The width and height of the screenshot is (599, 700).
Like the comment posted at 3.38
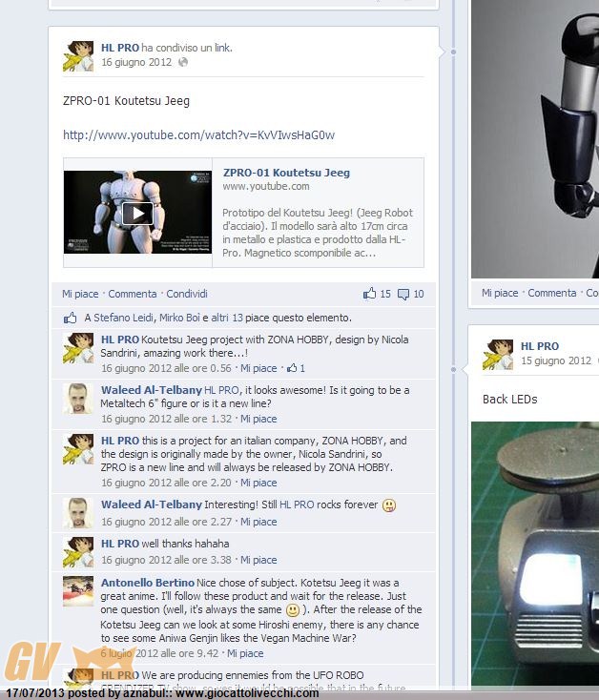[258, 560]
